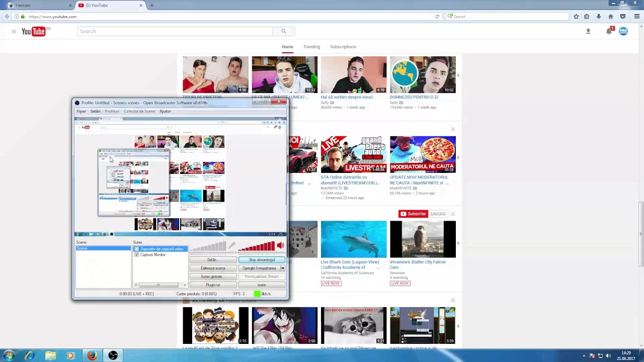Bookmark page with Firefox star icon
Image resolution: width=644 pixels, height=362 pixels.
tap(576, 17)
